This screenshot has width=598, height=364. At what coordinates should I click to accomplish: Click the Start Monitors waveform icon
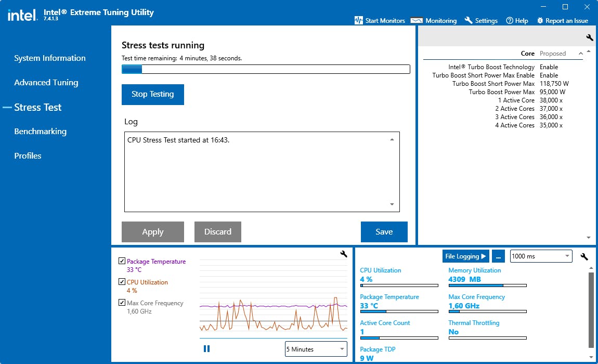(x=358, y=21)
